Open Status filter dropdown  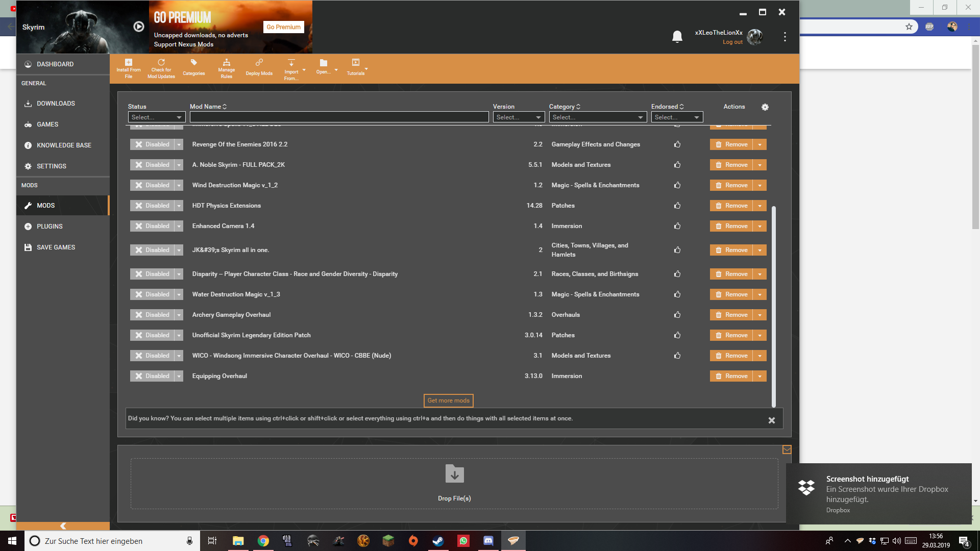click(157, 117)
